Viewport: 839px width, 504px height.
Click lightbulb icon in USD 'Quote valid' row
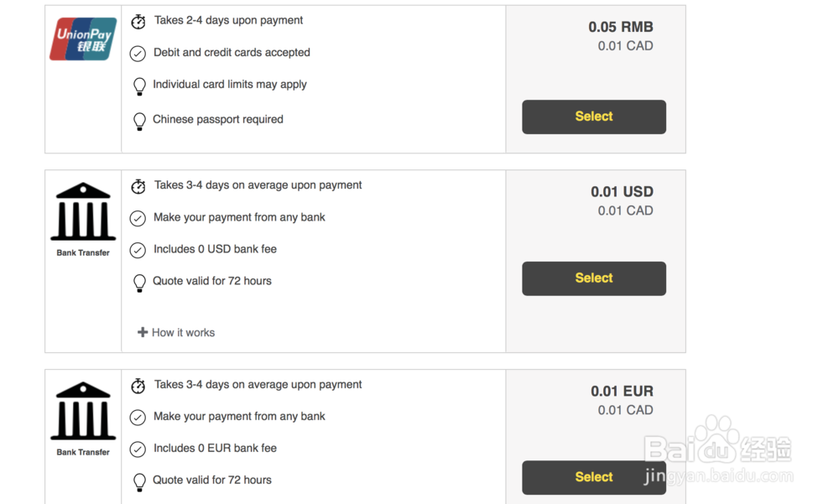point(139,283)
